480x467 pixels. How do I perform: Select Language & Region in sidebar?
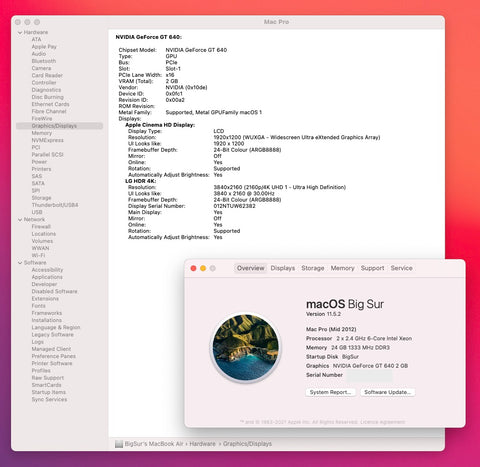[x=56, y=328]
